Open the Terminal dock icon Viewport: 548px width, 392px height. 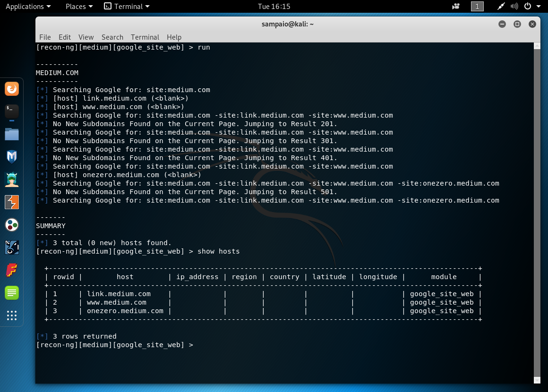point(11,111)
